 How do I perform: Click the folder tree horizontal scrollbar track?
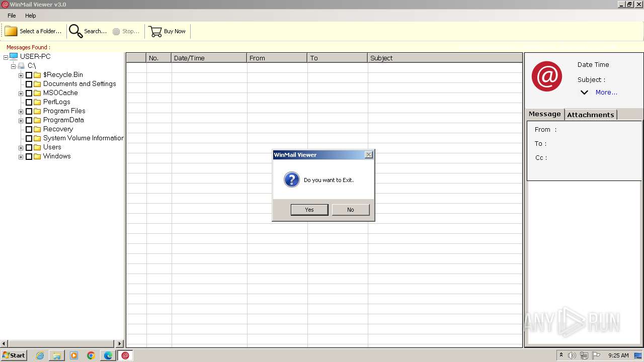click(62, 344)
